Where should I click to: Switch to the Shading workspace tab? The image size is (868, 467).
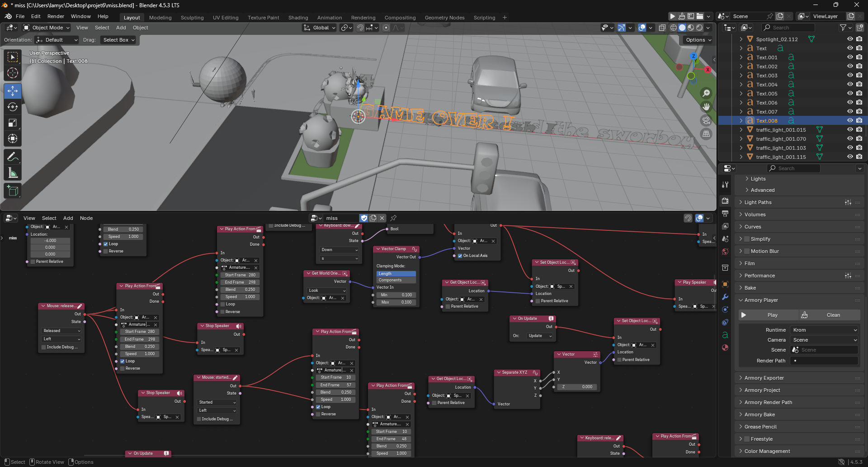click(x=298, y=18)
